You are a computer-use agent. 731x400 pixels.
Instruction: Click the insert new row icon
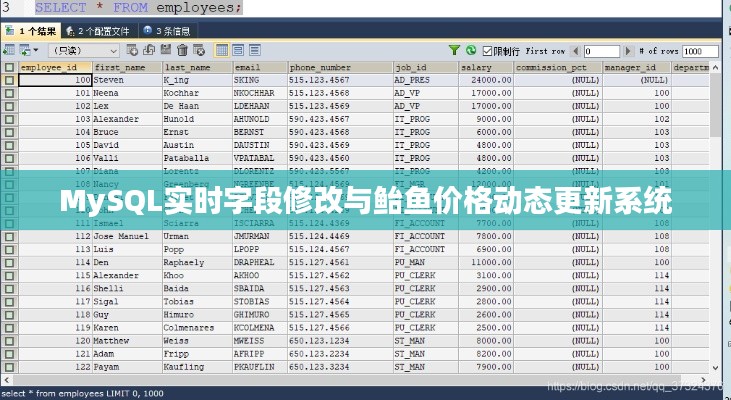pos(133,50)
